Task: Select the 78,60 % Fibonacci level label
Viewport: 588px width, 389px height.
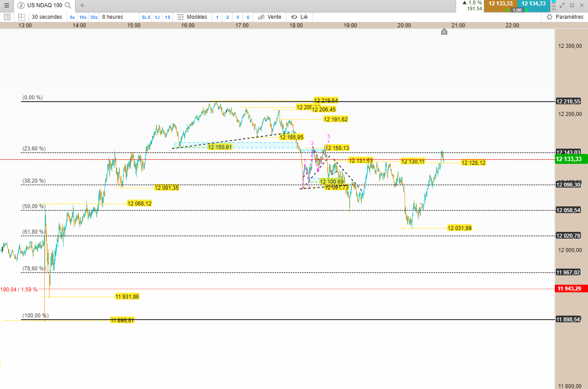Action: click(34, 269)
